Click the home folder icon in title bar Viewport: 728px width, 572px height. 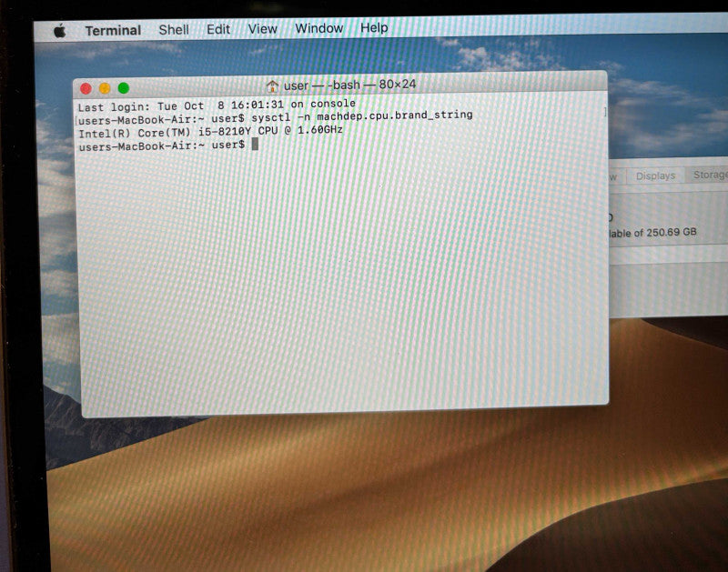point(272,85)
